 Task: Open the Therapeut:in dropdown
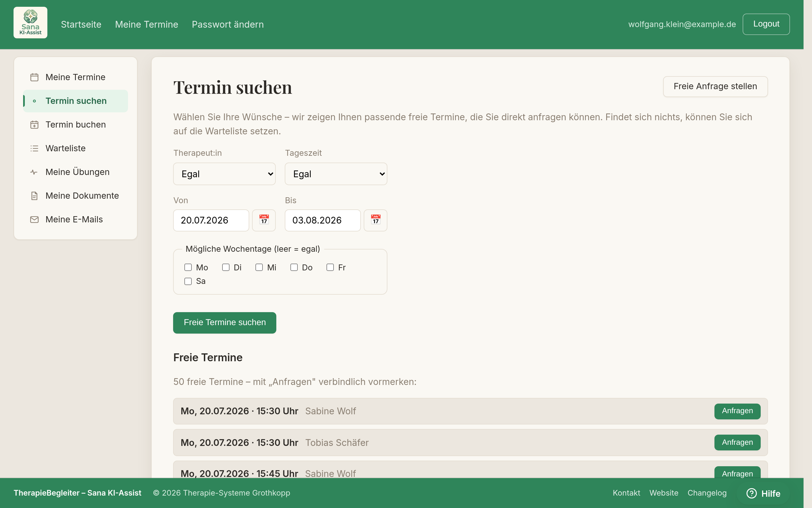coord(224,174)
